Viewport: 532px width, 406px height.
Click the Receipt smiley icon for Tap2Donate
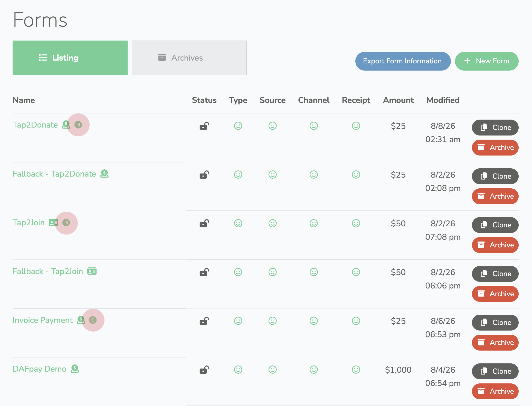click(x=356, y=126)
